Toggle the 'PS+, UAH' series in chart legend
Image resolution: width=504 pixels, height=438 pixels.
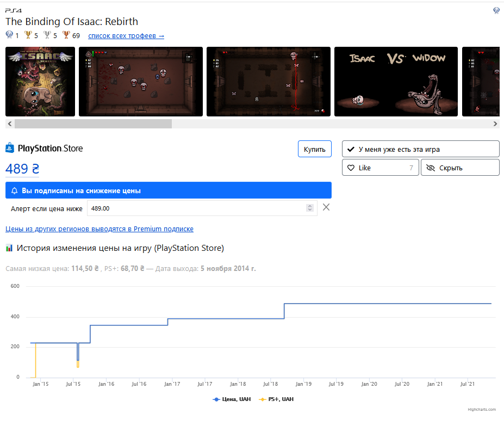click(x=276, y=399)
